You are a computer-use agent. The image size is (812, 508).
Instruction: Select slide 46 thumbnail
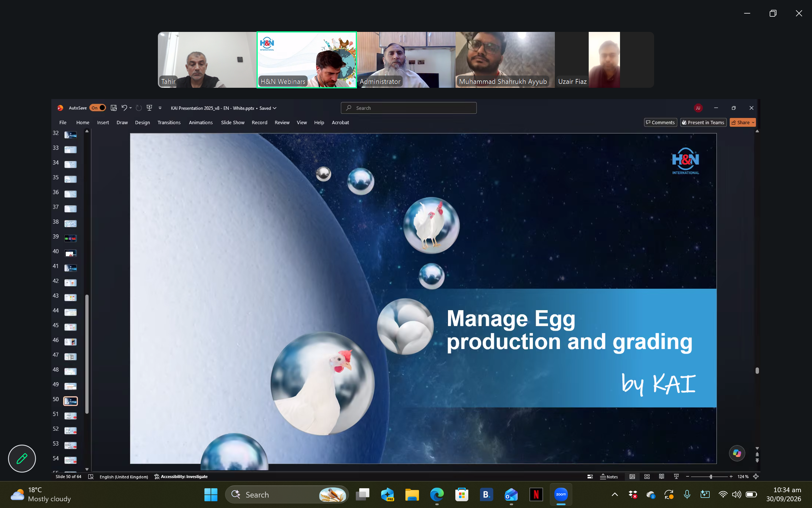(70, 342)
